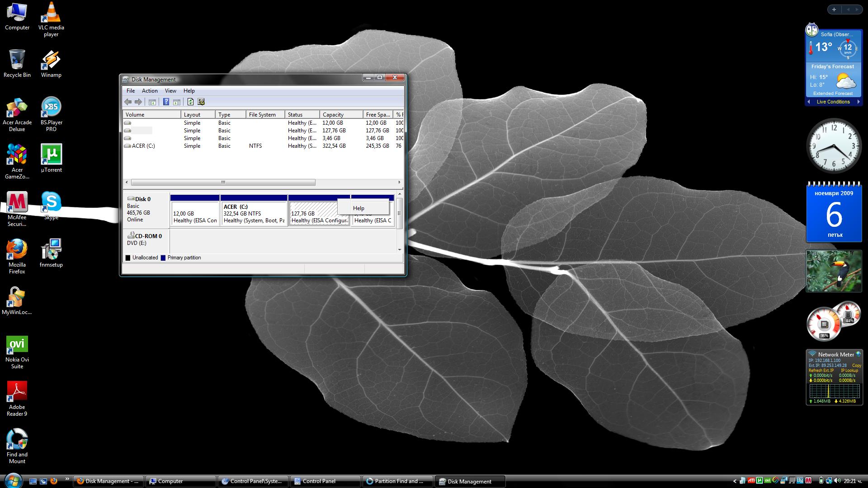Open the fnmsetup desktop icon

tap(51, 253)
